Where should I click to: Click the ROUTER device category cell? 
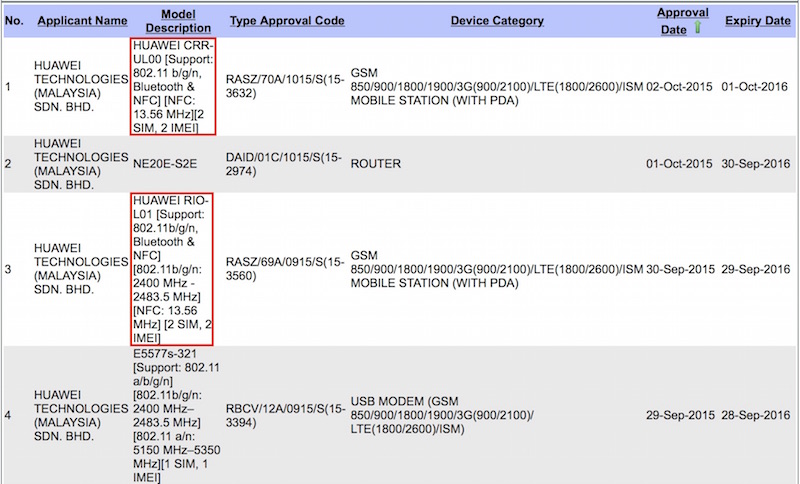click(376, 164)
